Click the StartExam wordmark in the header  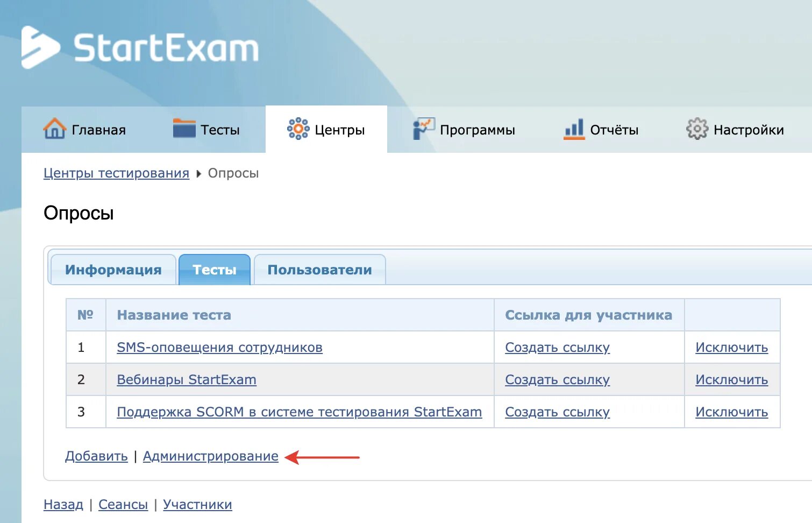(x=166, y=48)
